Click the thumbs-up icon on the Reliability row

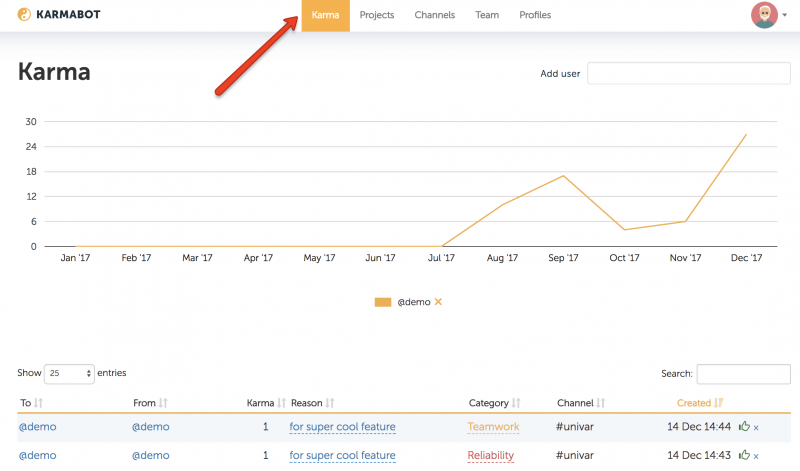(744, 455)
